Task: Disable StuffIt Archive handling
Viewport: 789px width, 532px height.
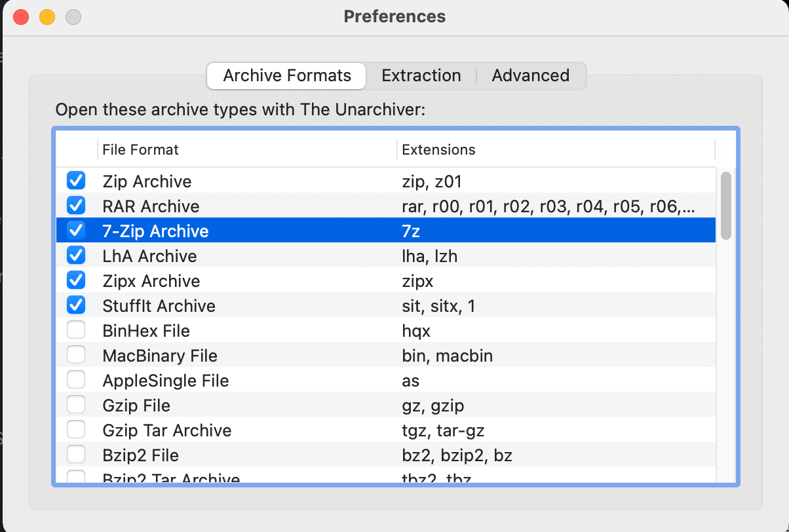Action: point(76,305)
